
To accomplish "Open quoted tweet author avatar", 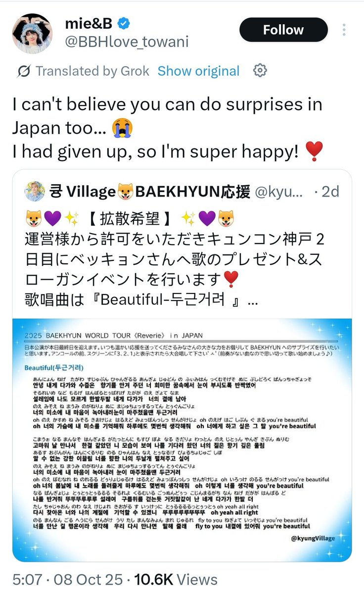I will pyautogui.click(x=33, y=191).
